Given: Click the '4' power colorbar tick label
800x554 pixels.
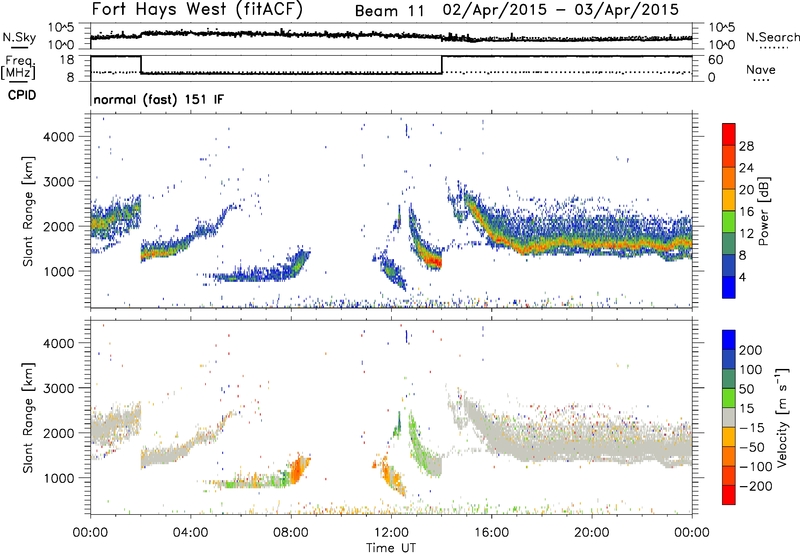Looking at the screenshot, I should 742,277.
